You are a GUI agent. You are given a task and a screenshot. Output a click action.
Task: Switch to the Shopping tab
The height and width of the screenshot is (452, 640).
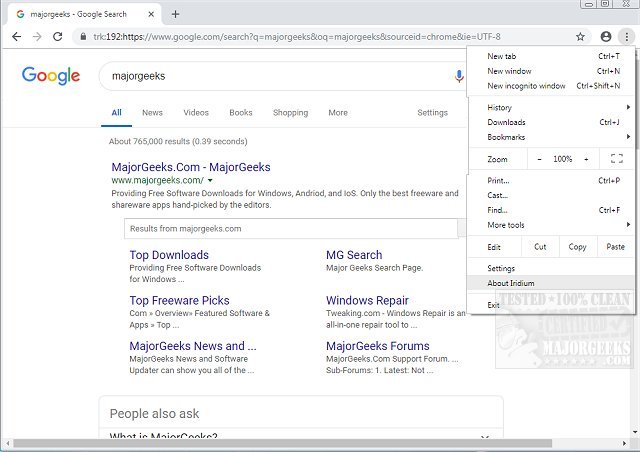pos(291,113)
